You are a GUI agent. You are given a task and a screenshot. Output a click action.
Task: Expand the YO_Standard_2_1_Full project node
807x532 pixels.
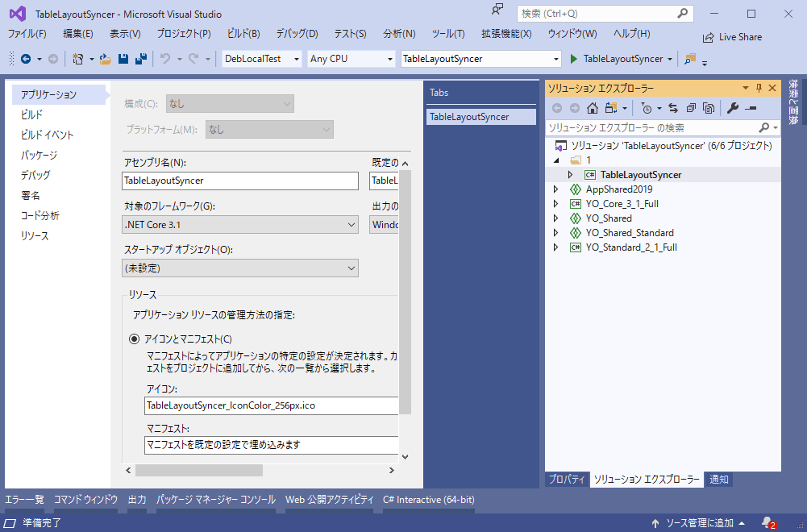(x=555, y=247)
